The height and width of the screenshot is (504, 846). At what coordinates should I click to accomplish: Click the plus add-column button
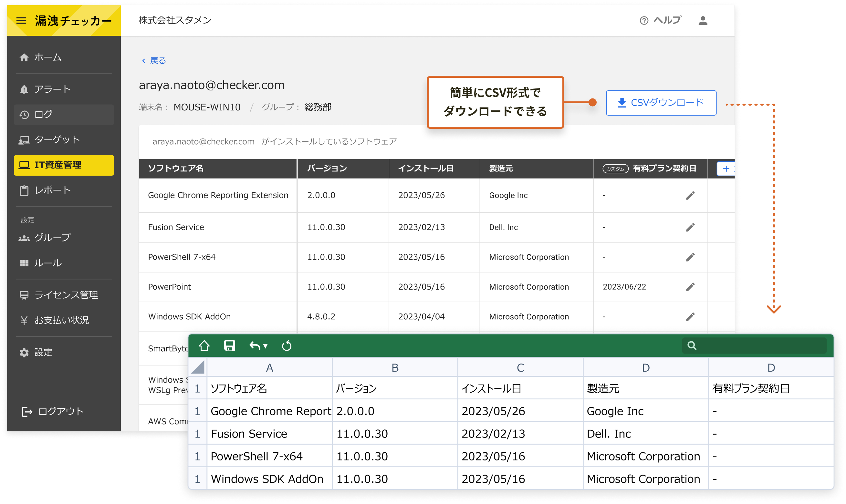coord(726,169)
